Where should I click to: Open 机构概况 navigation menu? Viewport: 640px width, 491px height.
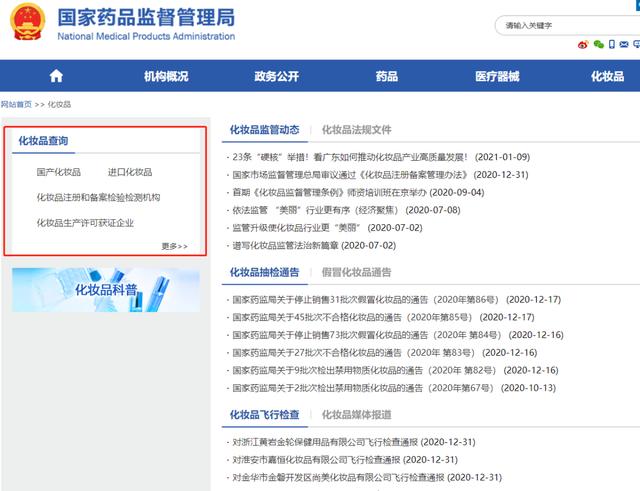click(x=166, y=76)
